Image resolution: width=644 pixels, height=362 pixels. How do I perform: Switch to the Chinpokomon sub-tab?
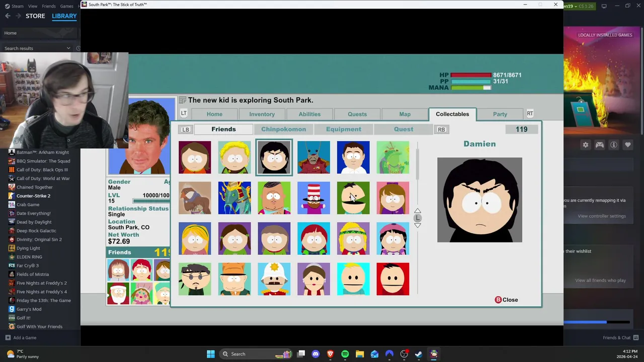click(283, 129)
